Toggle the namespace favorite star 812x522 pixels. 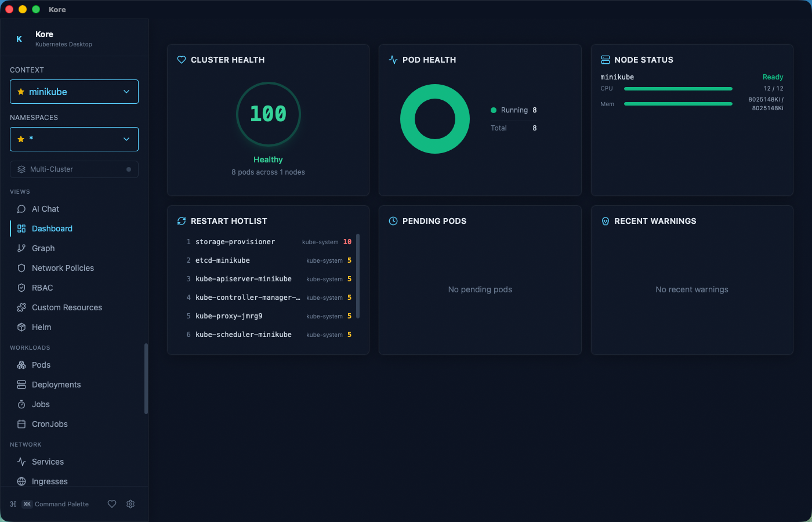pyautogui.click(x=21, y=139)
